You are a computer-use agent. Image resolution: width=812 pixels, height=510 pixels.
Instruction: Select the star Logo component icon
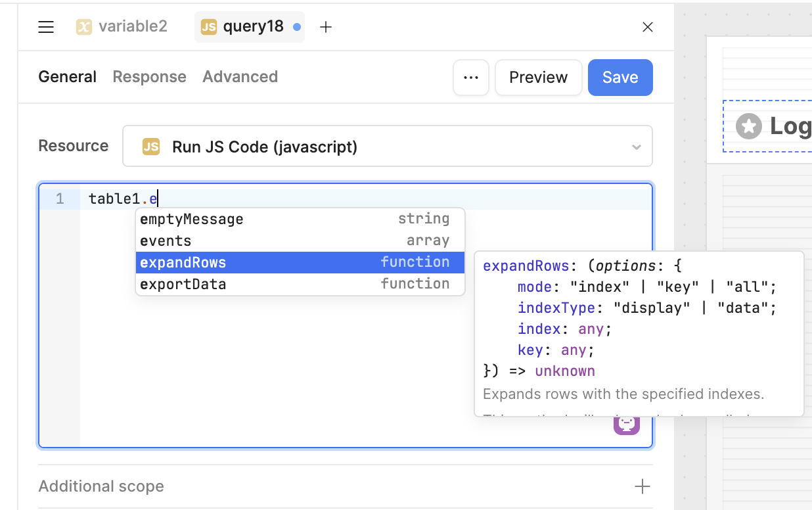tap(749, 126)
